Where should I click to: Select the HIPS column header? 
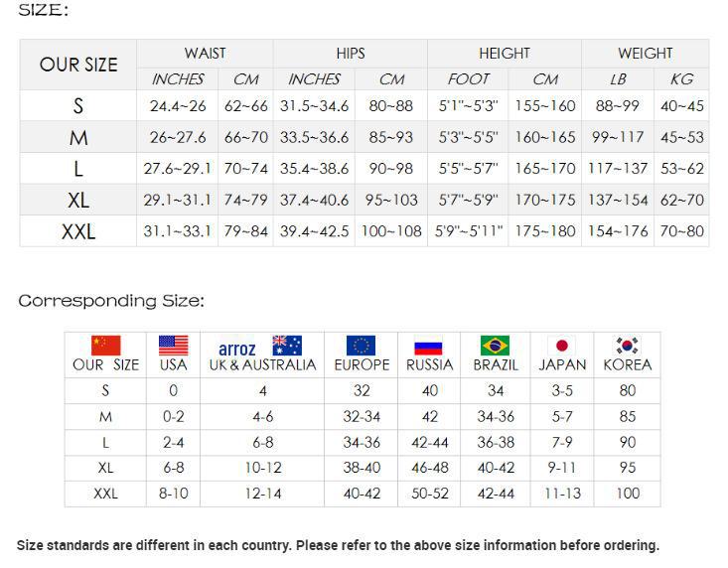pos(351,54)
